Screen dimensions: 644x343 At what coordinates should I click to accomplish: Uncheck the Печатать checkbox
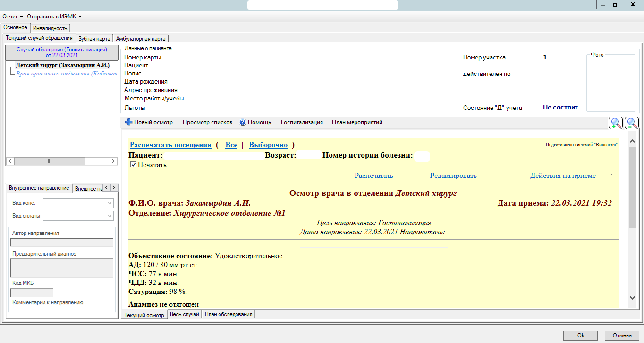click(133, 165)
